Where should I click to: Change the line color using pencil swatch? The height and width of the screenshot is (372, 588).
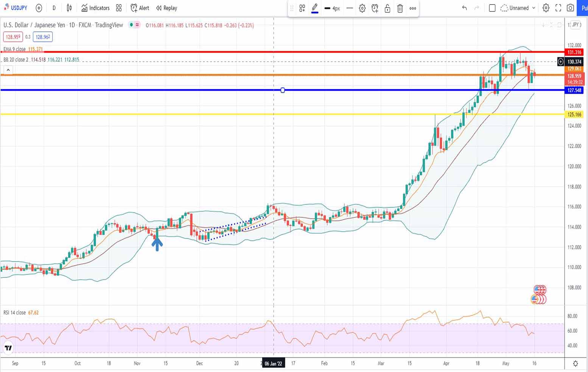(x=314, y=8)
